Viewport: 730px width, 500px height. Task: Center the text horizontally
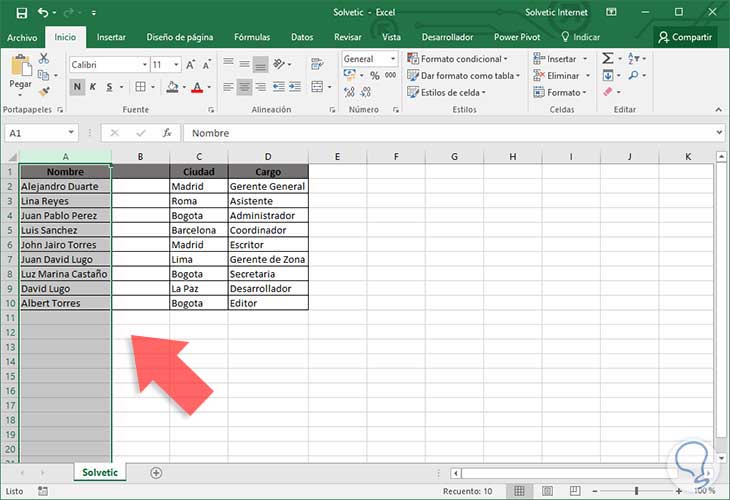244,87
